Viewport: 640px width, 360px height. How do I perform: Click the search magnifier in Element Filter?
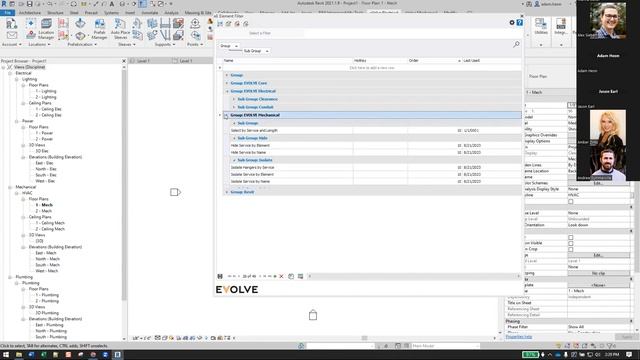tap(516, 44)
